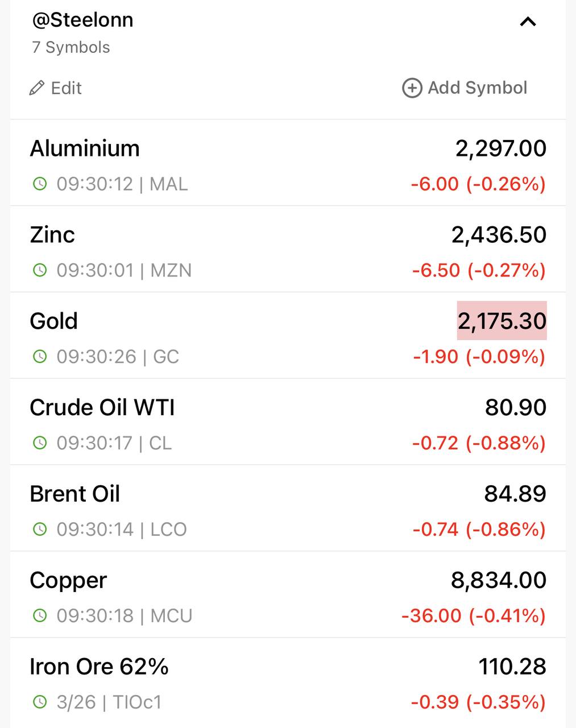Click the clock icon in Brent Oil row

(40, 530)
